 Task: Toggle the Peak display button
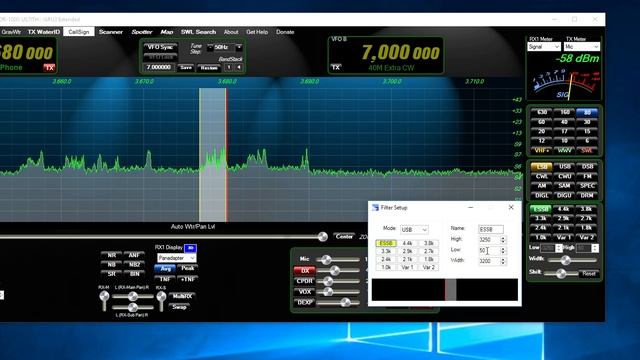tap(188, 269)
